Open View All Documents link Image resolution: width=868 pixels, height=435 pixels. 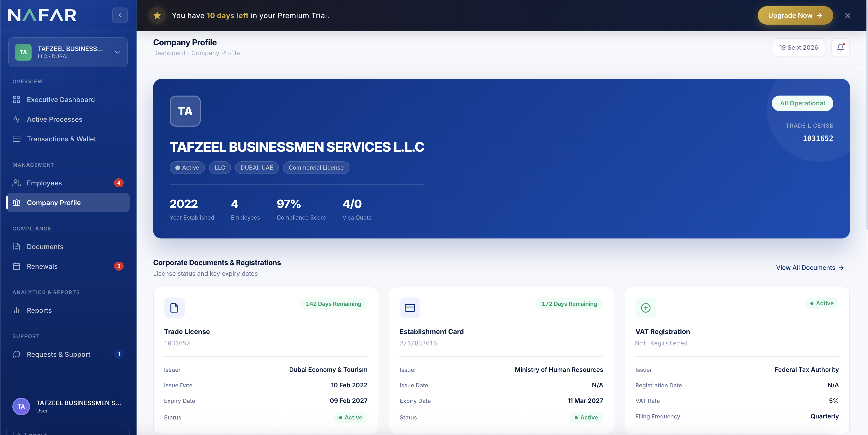810,268
